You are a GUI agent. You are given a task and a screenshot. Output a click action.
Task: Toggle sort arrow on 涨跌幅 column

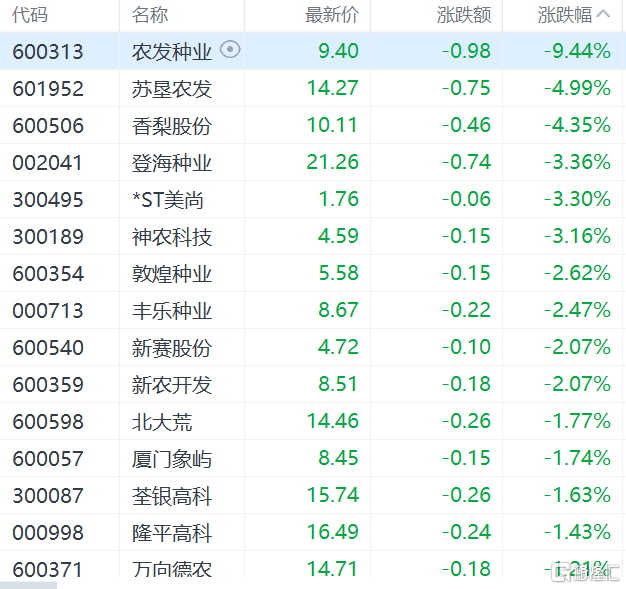603,14
